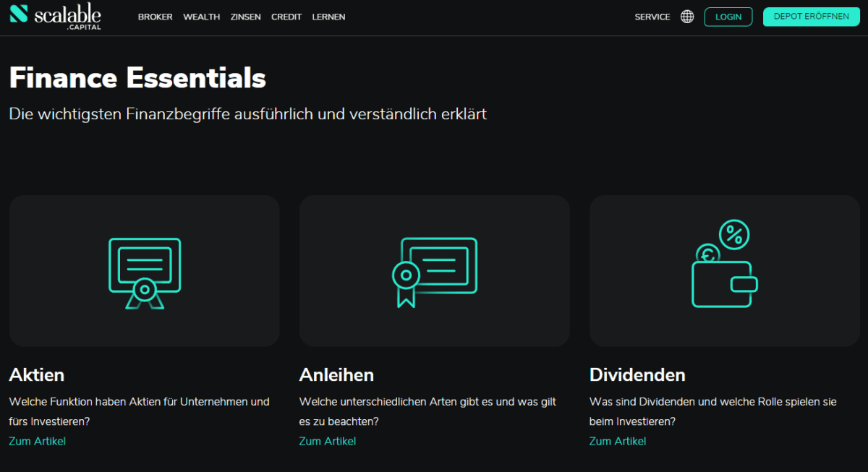Click the percent coin on the Dividenden card
The width and height of the screenshot is (868, 472).
click(x=734, y=235)
